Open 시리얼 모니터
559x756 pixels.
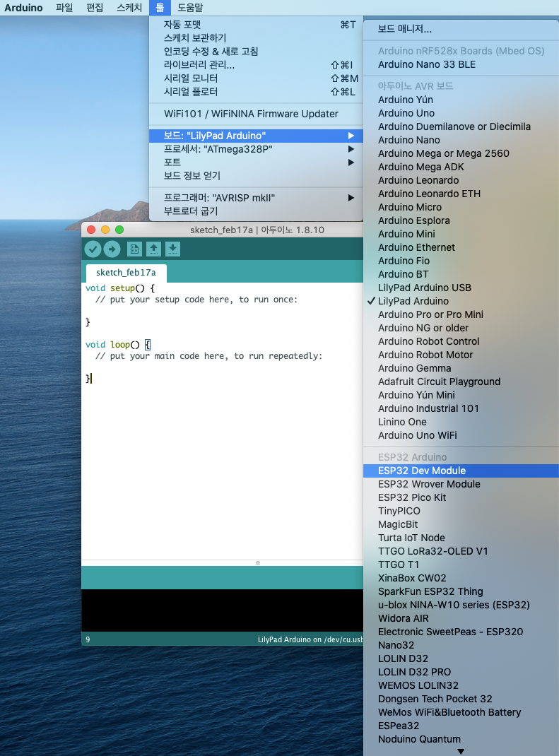[x=256, y=78]
